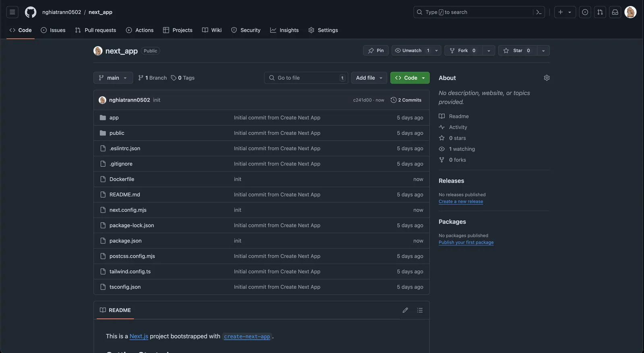View commit history clock icon
Screen dimensions: 644x353
394,100
